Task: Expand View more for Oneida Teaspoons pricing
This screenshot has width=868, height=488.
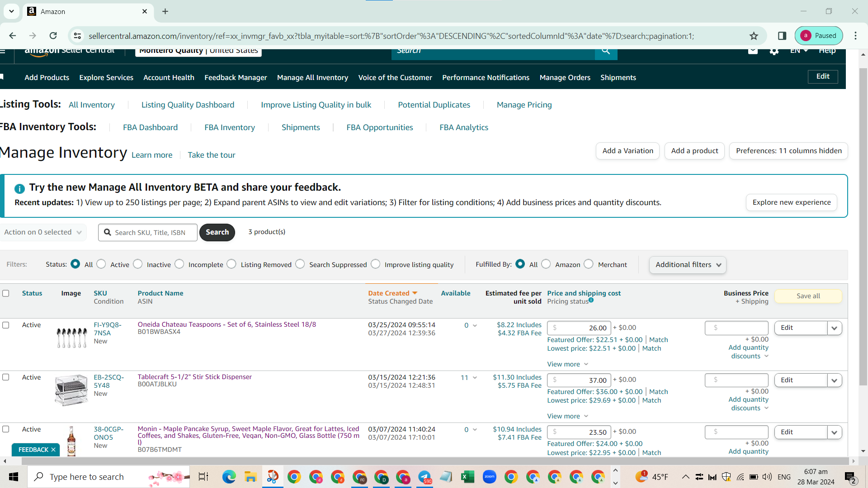Action: coord(568,364)
